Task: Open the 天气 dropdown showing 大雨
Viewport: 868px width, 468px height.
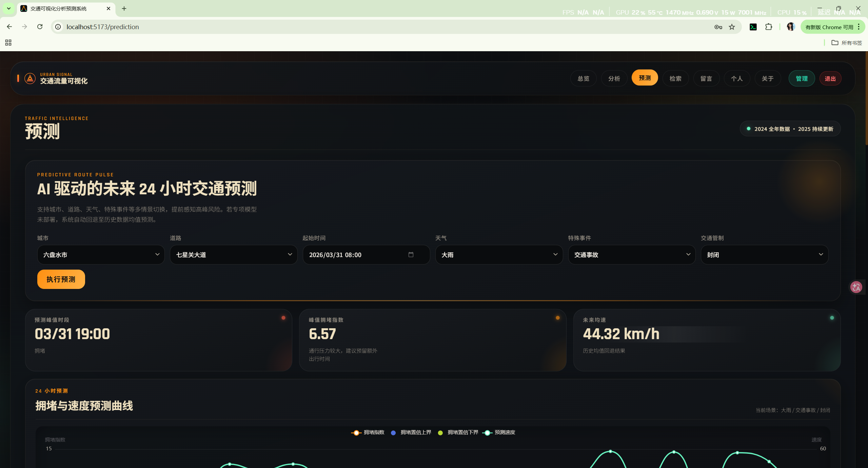Action: 499,255
